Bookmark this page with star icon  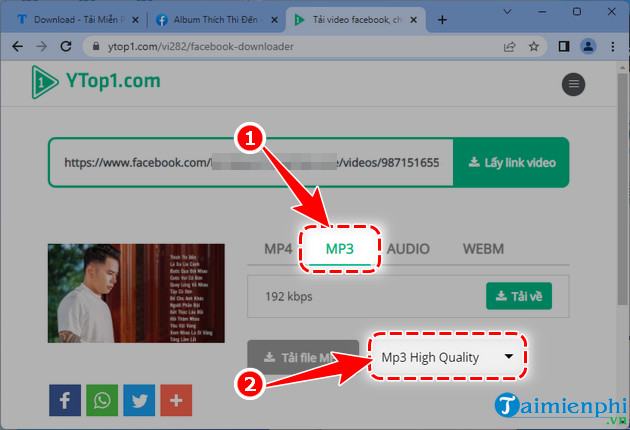(534, 47)
